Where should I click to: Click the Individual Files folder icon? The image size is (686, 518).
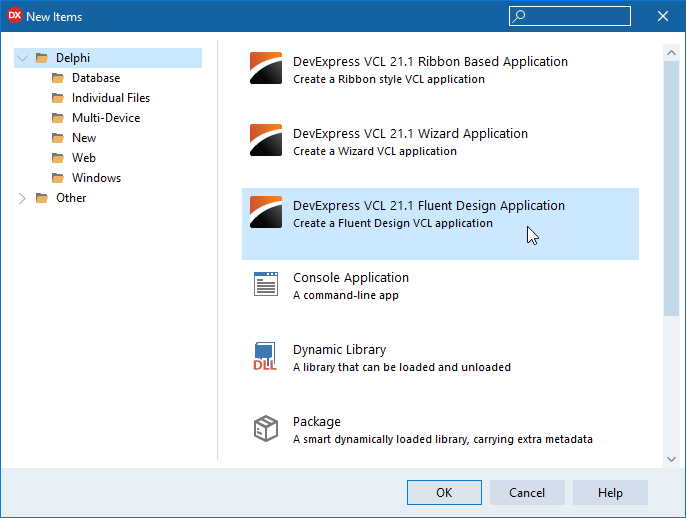(58, 98)
